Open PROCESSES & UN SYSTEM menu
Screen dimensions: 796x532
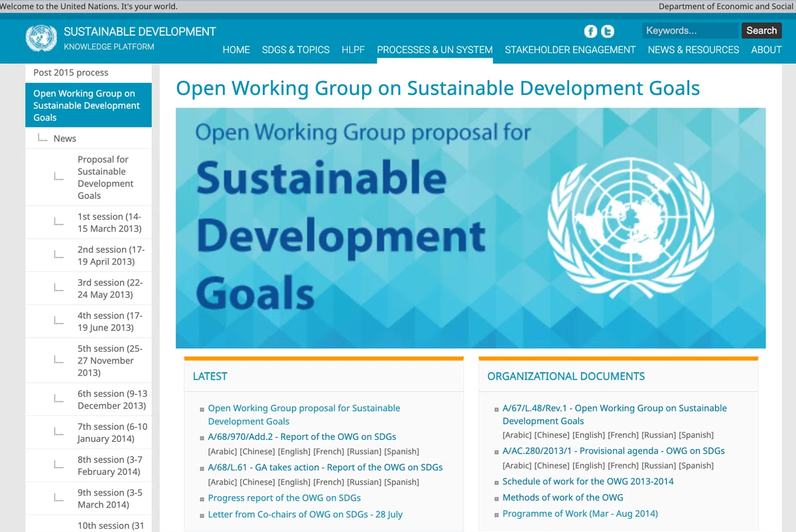(x=434, y=50)
